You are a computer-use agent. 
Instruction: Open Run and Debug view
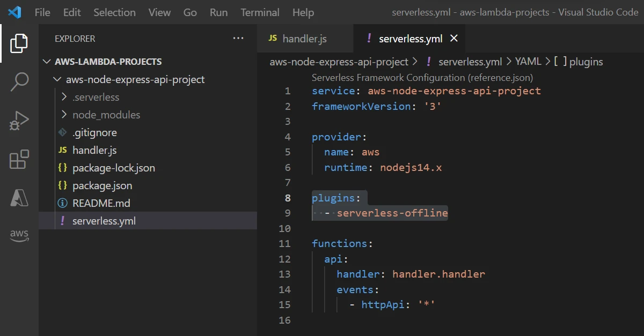19,121
